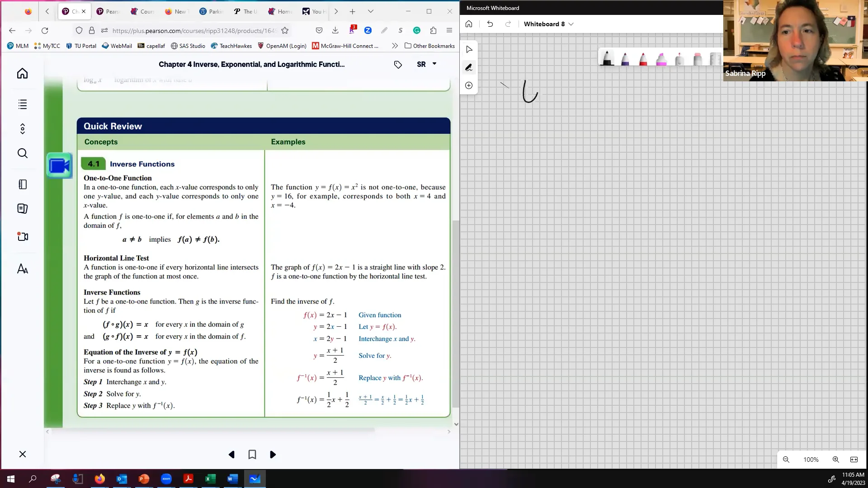This screenshot has height=488, width=868.
Task: Play the embedded video icon on the page
Action: point(59,166)
